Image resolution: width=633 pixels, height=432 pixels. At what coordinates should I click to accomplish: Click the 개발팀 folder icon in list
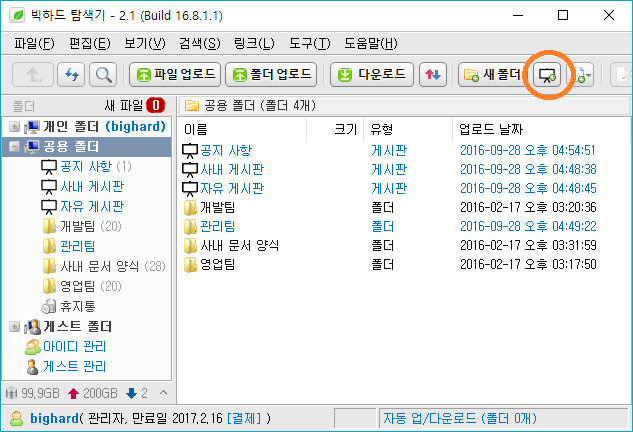[x=190, y=208]
